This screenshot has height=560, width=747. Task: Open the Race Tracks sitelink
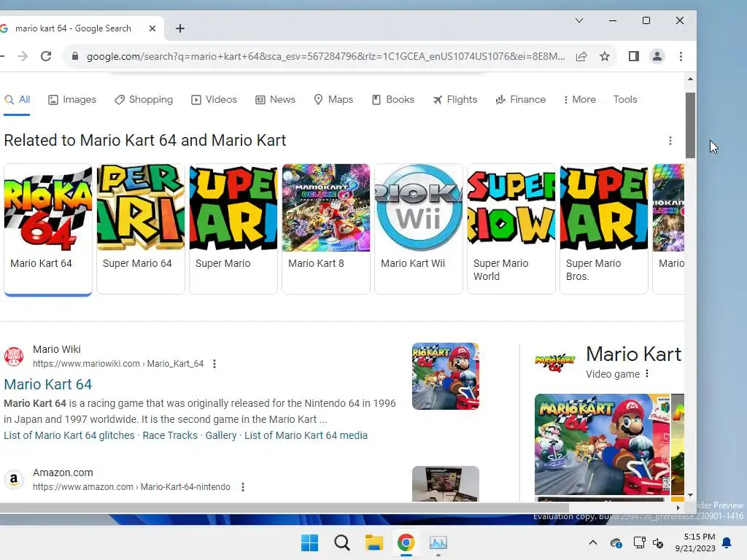pos(170,435)
